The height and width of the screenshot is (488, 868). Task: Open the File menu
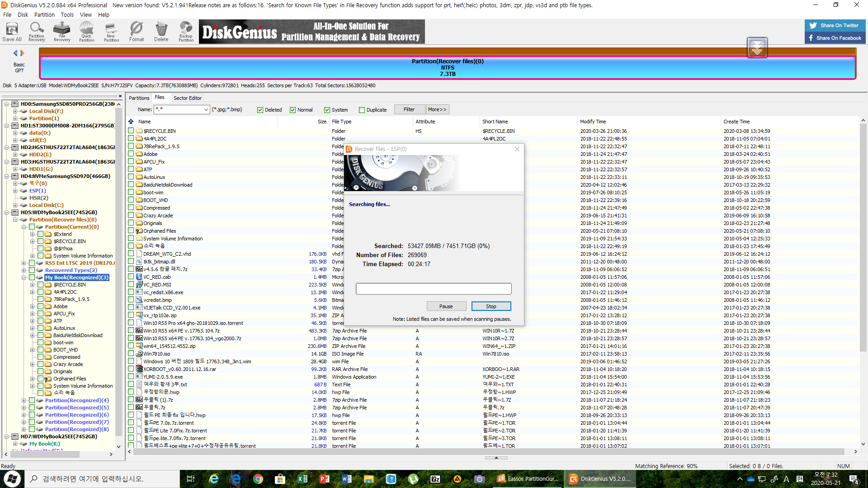point(7,14)
